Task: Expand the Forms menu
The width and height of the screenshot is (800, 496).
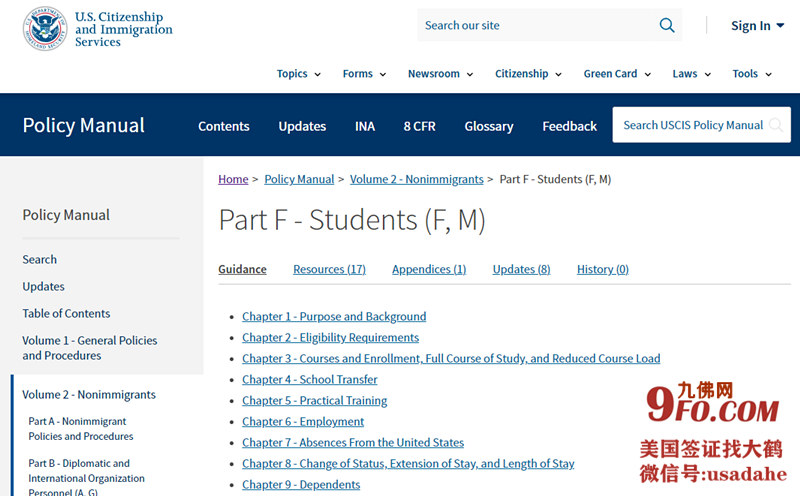Action: [x=364, y=74]
